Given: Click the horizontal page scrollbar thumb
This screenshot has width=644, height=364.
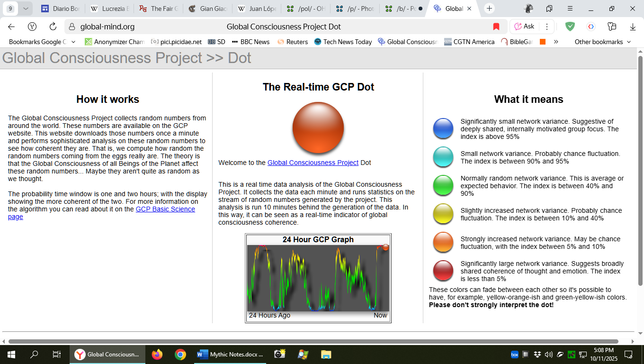Looking at the screenshot, I should [313, 341].
